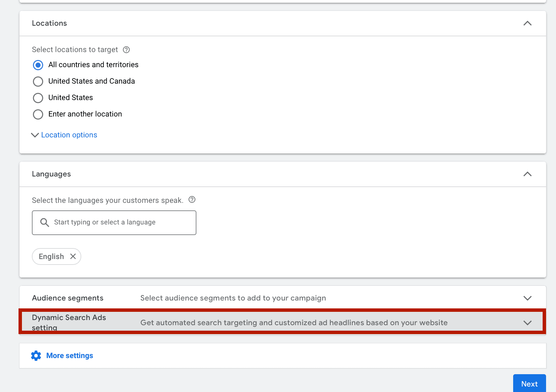Choose the United States radio button
Viewport: 556px width, 392px height.
coord(38,98)
